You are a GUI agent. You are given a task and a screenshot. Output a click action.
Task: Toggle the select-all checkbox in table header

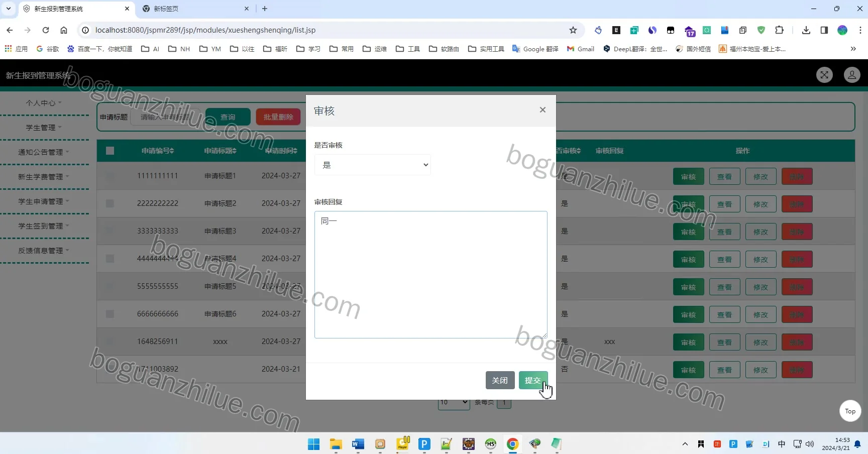110,151
